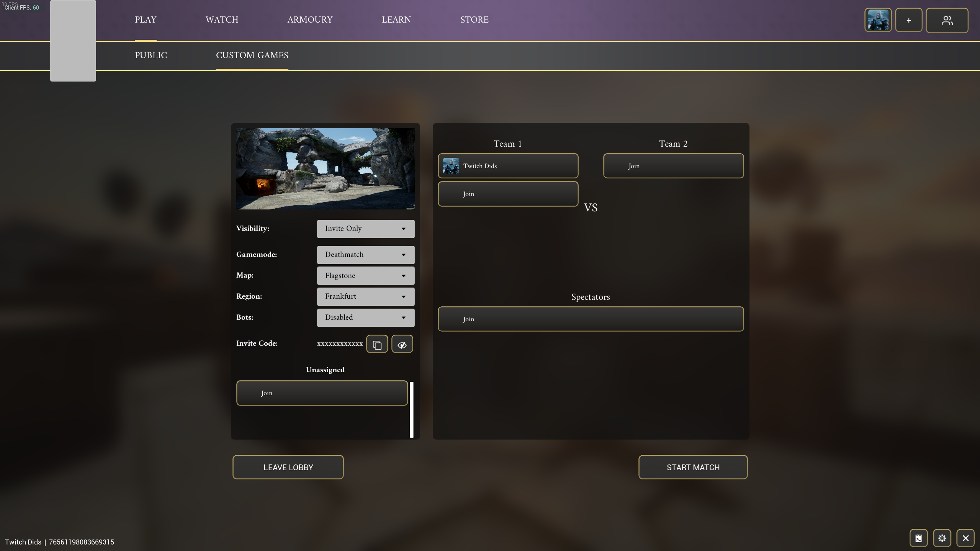Copy the invite code to clipboard

[377, 344]
